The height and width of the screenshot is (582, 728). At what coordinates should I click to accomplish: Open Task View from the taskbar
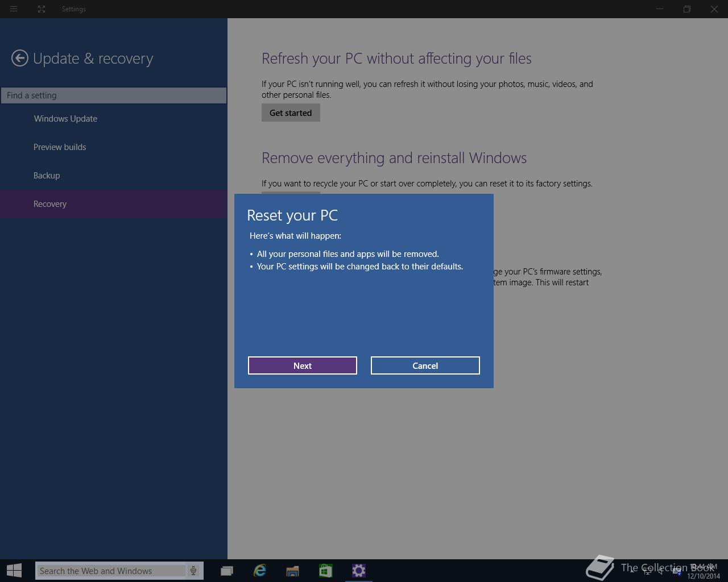[226, 571]
